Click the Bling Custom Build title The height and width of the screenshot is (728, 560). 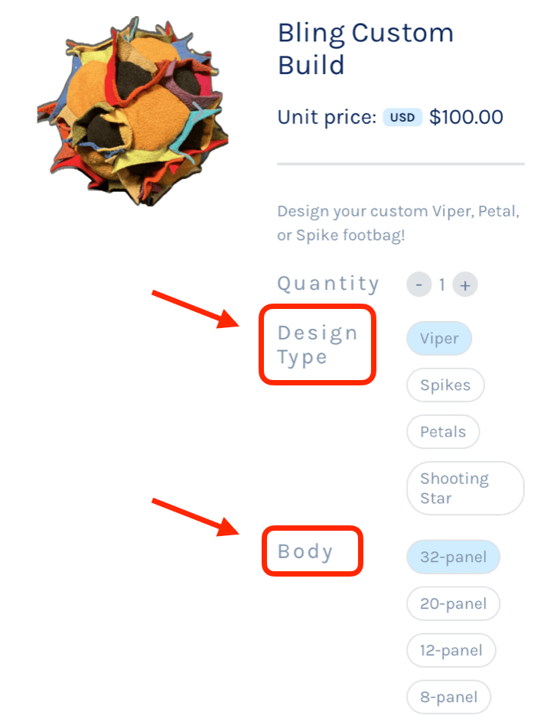click(x=366, y=49)
